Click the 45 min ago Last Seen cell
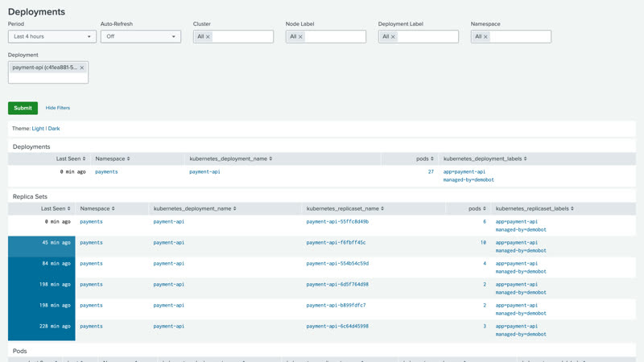 click(42, 246)
